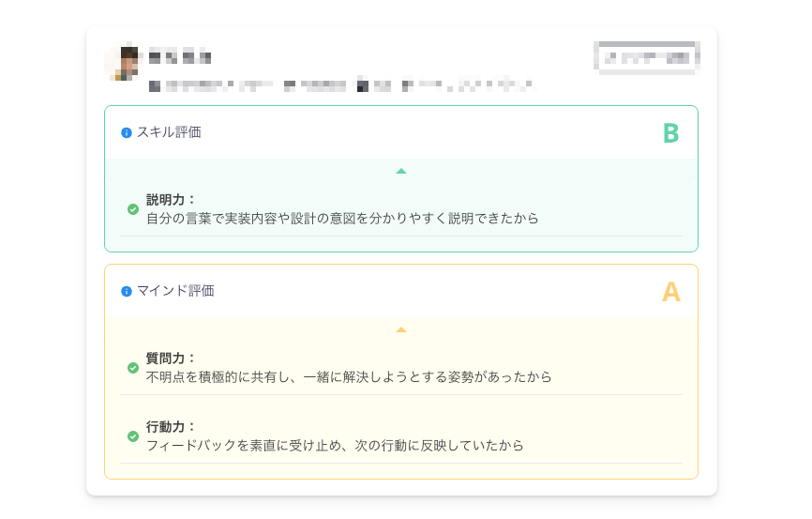Select the マインド評価 heading text
812x519 pixels.
click(175, 291)
